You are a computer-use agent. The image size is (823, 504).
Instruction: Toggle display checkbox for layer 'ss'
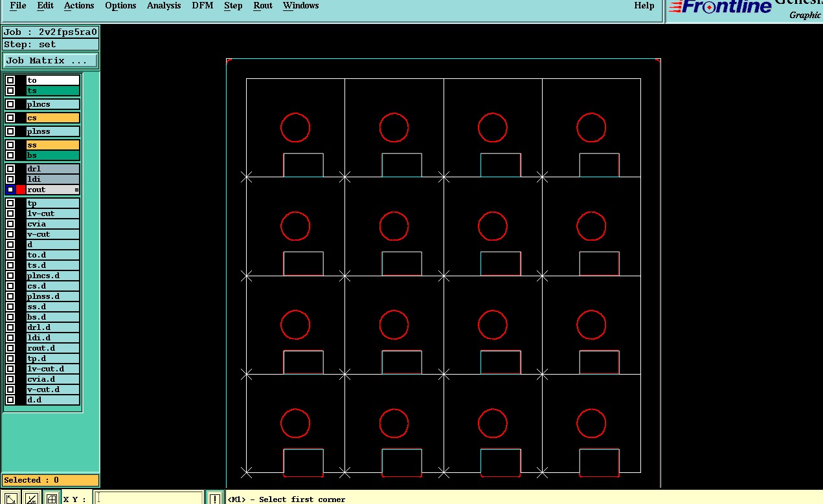10,146
